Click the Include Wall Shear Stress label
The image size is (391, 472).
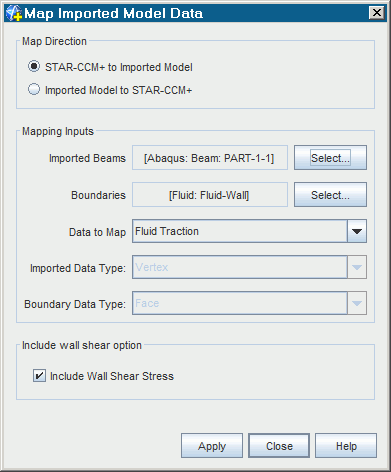(112, 376)
